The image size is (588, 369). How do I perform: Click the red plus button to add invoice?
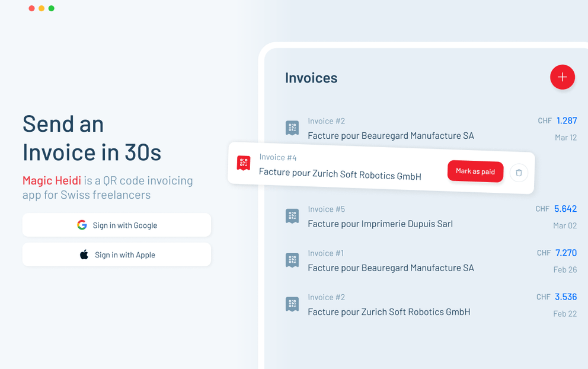(x=562, y=77)
